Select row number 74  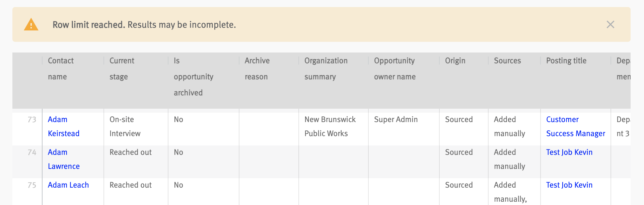[32, 152]
